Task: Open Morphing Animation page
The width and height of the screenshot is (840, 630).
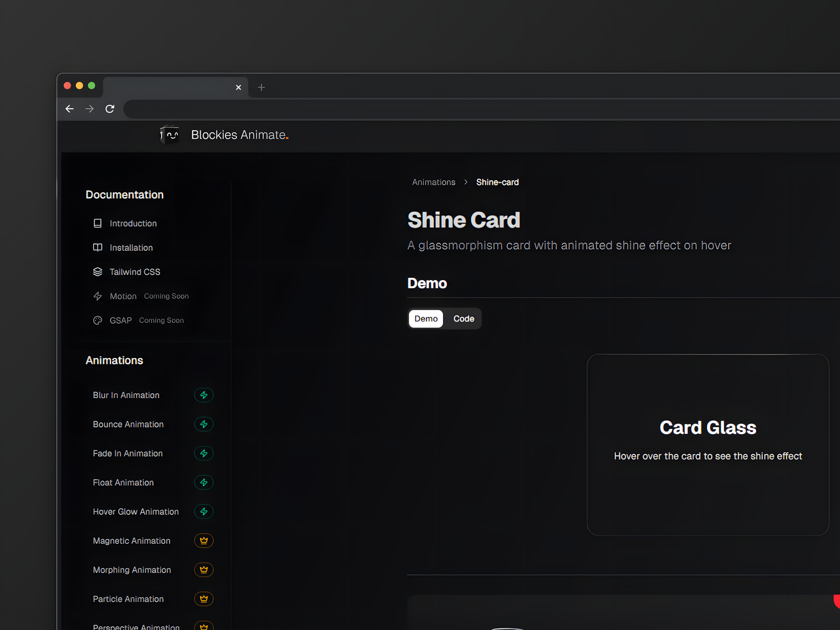Action: click(x=132, y=570)
